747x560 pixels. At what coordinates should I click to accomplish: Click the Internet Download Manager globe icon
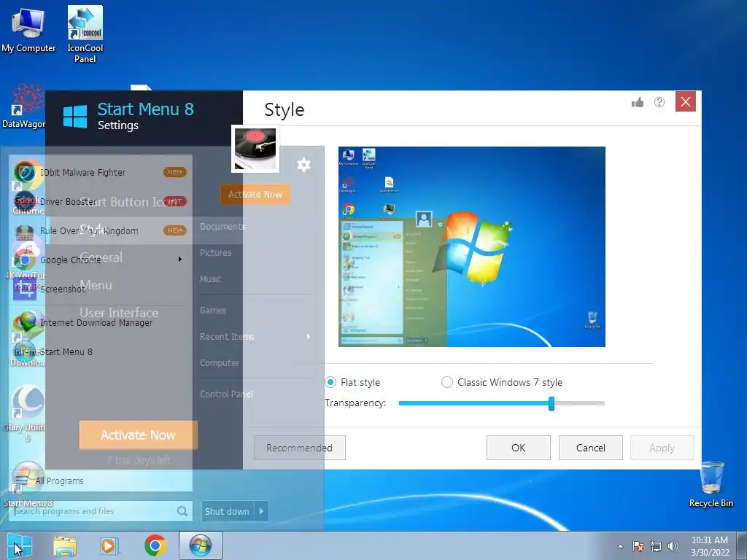tap(26, 323)
